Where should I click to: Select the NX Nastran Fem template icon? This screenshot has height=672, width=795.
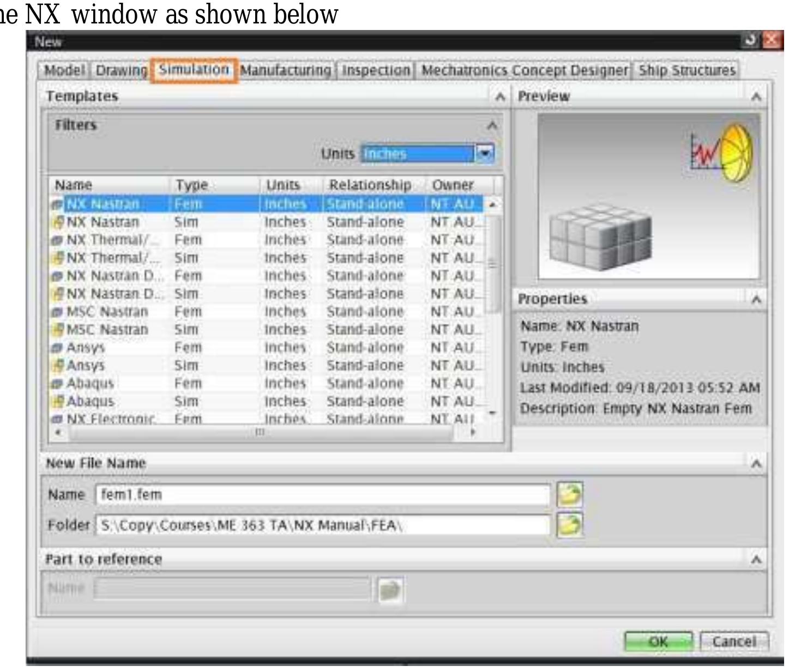pyautogui.click(x=57, y=204)
